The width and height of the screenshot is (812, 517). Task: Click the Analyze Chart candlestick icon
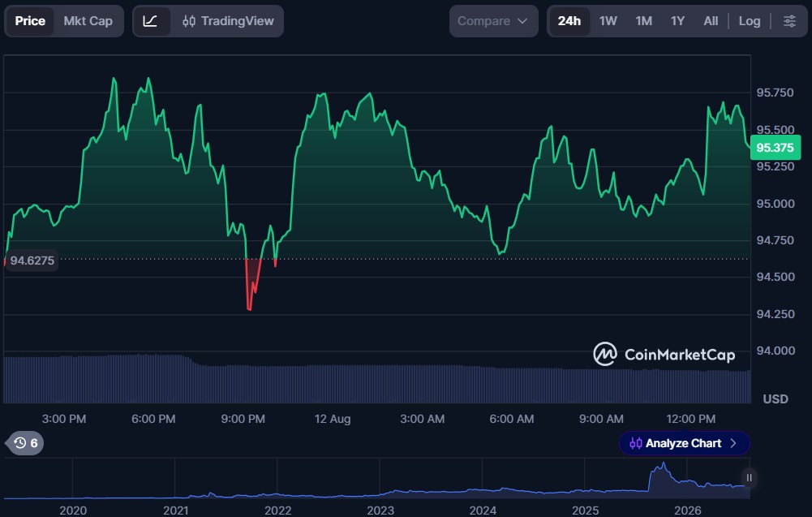click(635, 443)
